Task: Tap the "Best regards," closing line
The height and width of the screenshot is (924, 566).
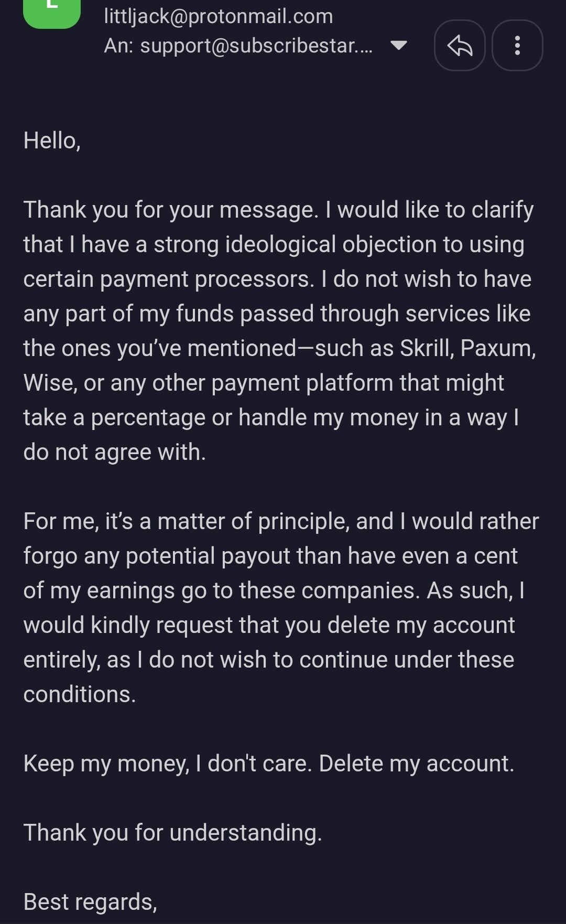Action: [90, 902]
